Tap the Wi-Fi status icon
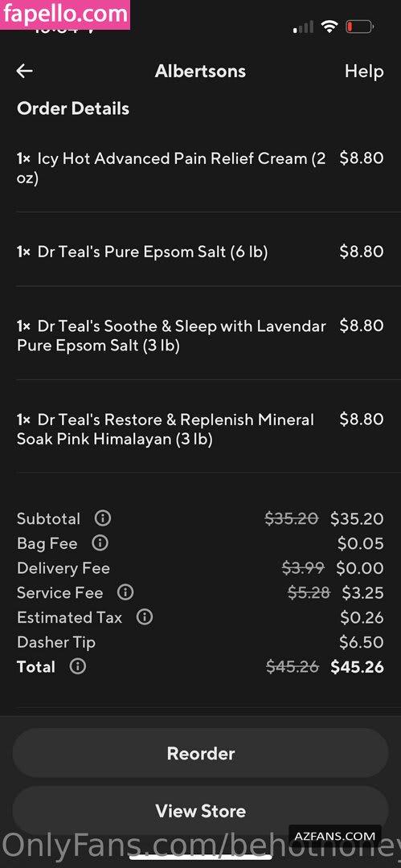 [x=329, y=26]
